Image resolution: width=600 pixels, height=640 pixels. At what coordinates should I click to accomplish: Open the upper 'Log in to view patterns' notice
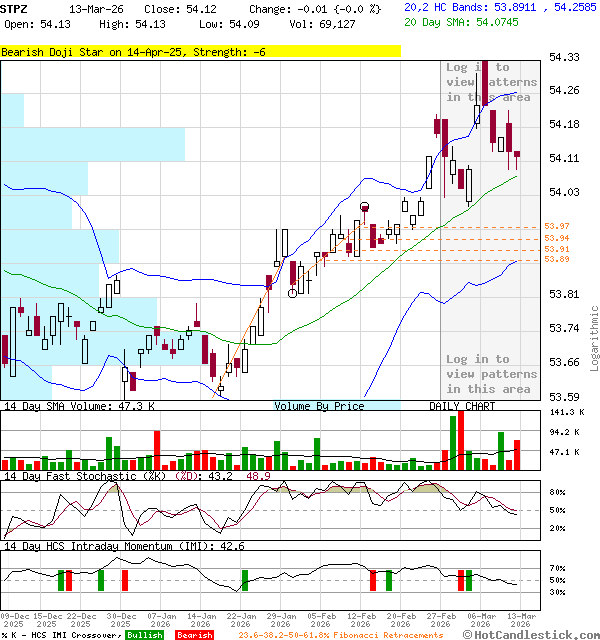click(488, 82)
